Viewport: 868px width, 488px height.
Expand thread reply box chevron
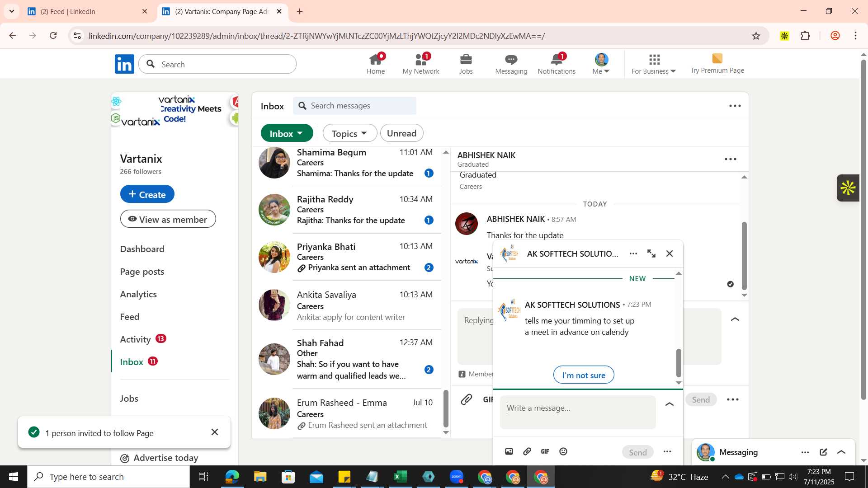tap(735, 319)
